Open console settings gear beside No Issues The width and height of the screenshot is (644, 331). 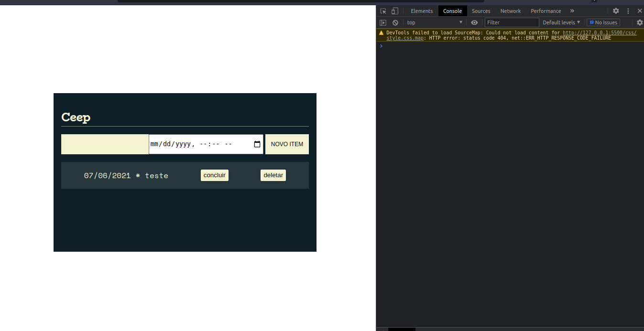640,22
